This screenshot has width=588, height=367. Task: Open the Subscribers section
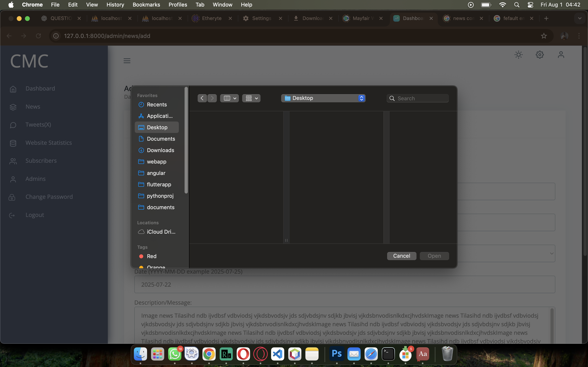point(41,161)
